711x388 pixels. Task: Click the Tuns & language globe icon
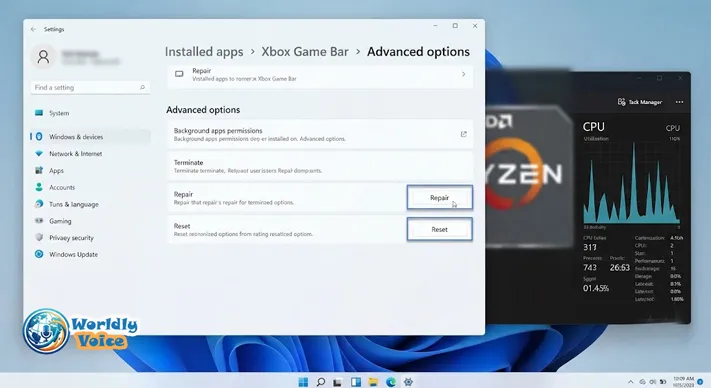39,204
